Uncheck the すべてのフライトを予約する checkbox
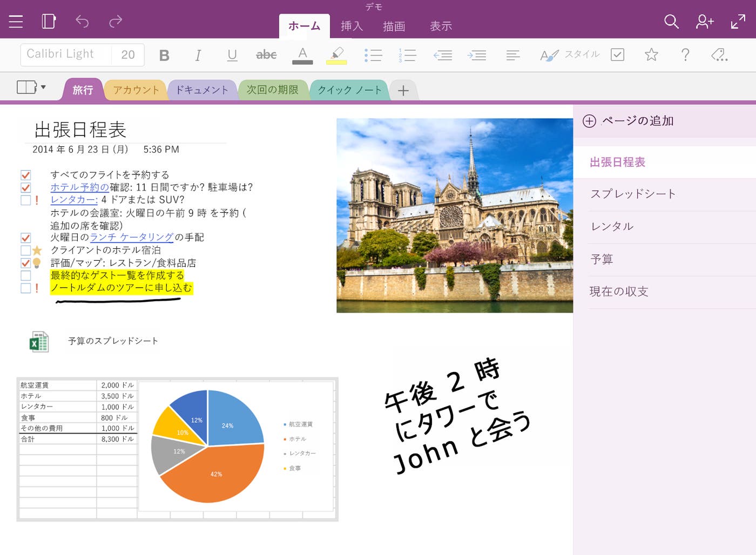The image size is (756, 555). pyautogui.click(x=25, y=175)
